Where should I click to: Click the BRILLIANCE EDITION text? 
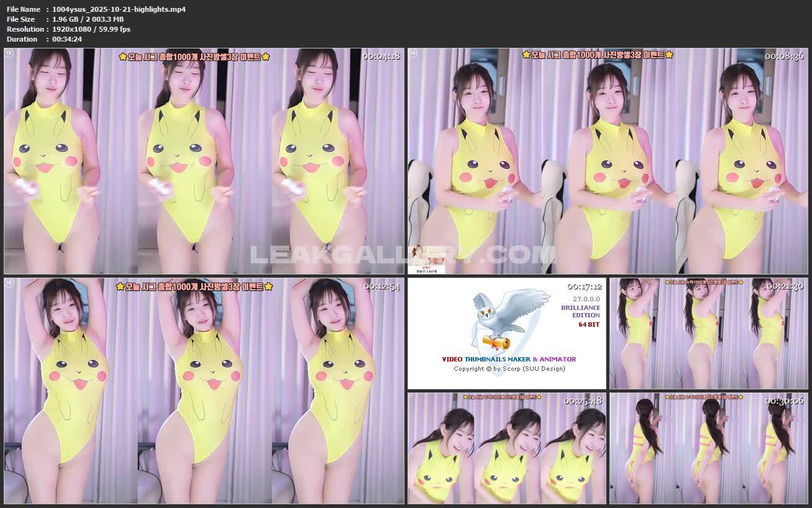(581, 311)
